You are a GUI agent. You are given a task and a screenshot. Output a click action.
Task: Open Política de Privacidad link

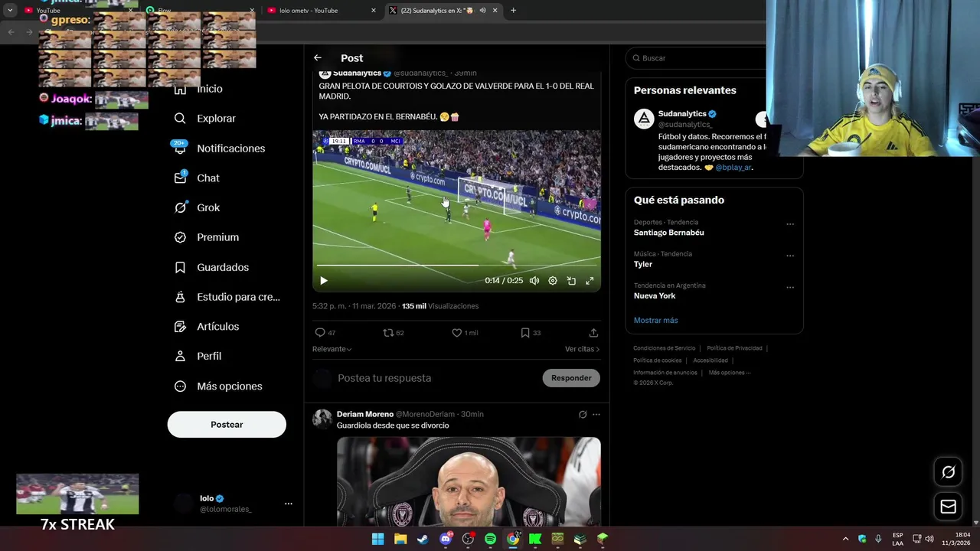click(734, 348)
